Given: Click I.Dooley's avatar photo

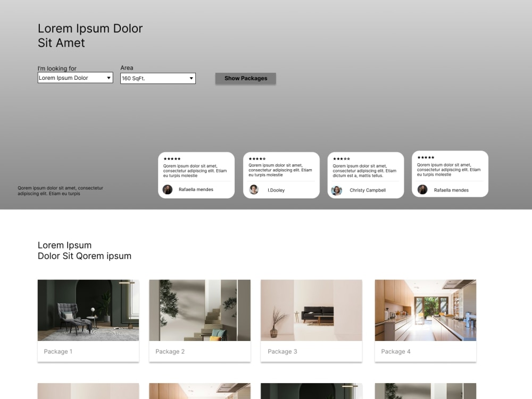Looking at the screenshot, I should click(x=253, y=189).
